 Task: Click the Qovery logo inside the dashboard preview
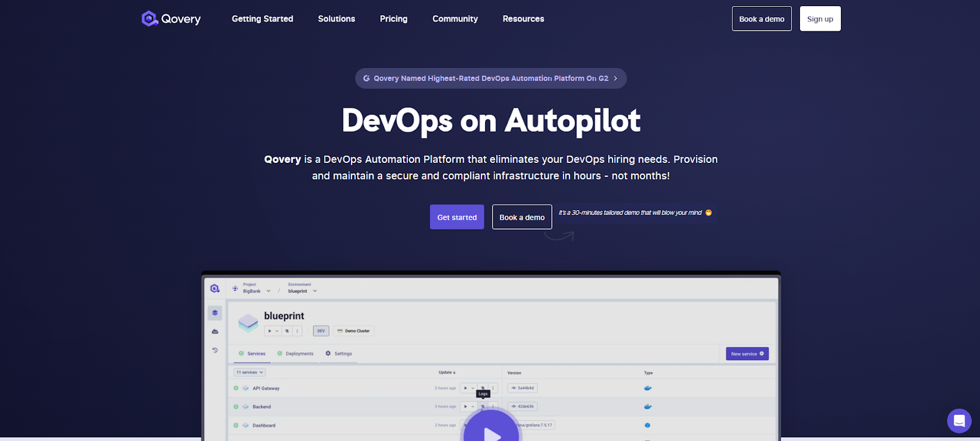[214, 288]
